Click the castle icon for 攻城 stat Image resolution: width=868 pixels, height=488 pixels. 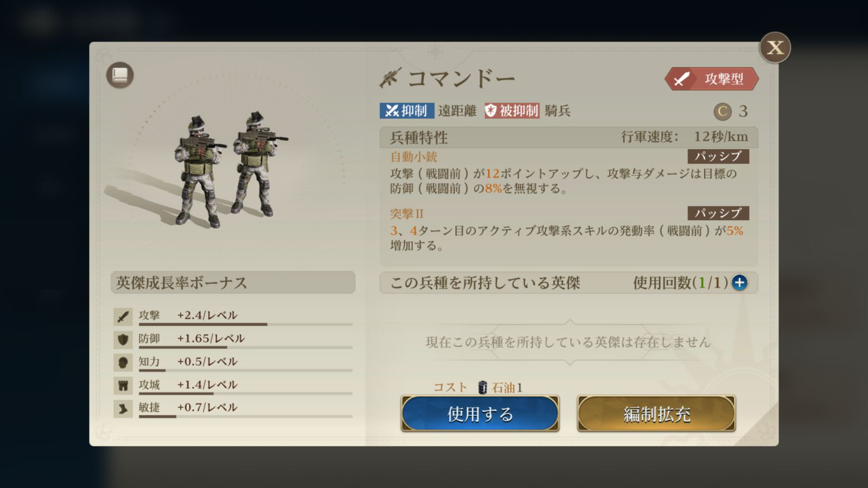point(123,386)
